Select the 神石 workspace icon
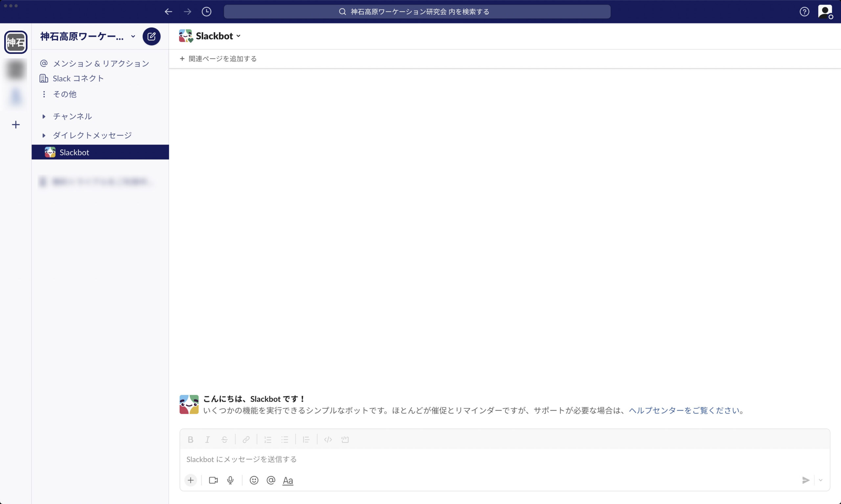 (16, 42)
